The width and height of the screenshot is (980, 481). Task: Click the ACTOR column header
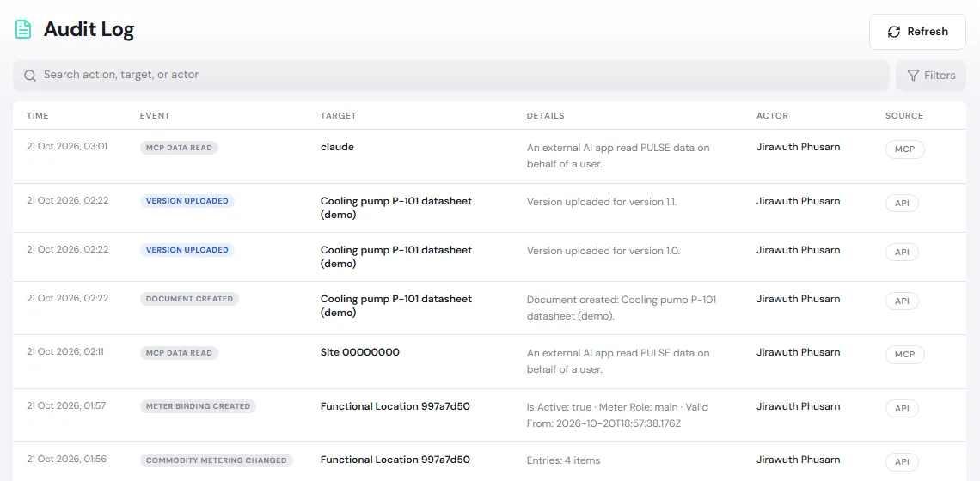click(x=773, y=116)
